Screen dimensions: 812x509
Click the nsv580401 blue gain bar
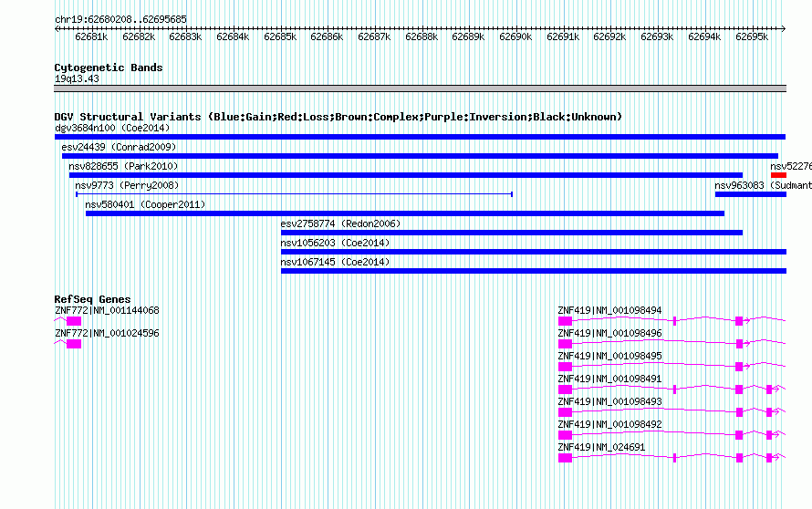point(405,213)
